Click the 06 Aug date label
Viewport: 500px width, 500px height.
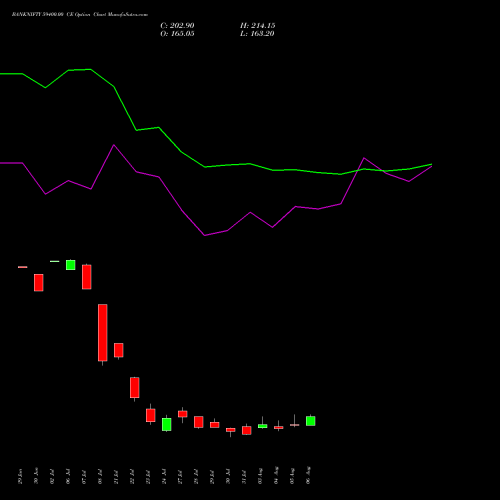point(308,475)
